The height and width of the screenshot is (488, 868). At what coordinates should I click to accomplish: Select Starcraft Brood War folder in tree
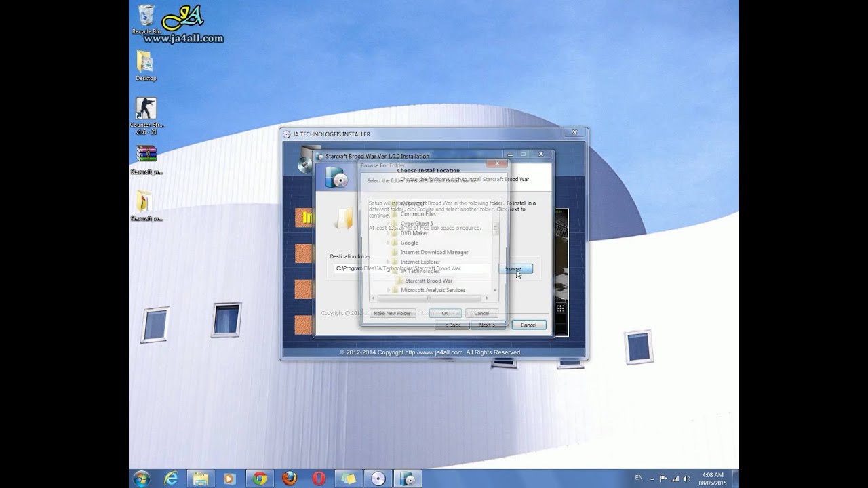[429, 281]
